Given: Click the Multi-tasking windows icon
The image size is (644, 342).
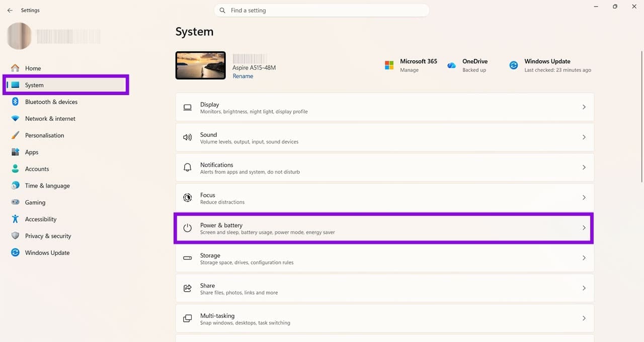Looking at the screenshot, I should pyautogui.click(x=188, y=318).
